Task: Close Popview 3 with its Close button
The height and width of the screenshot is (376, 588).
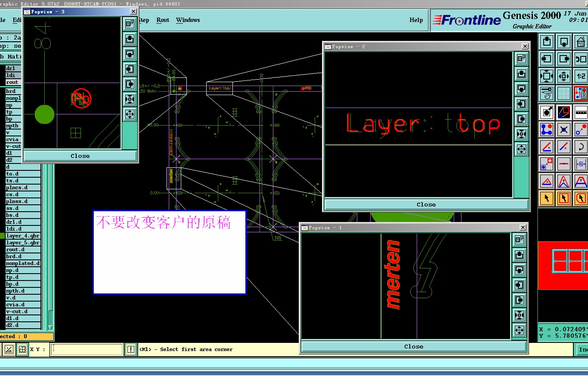Action: (80, 156)
